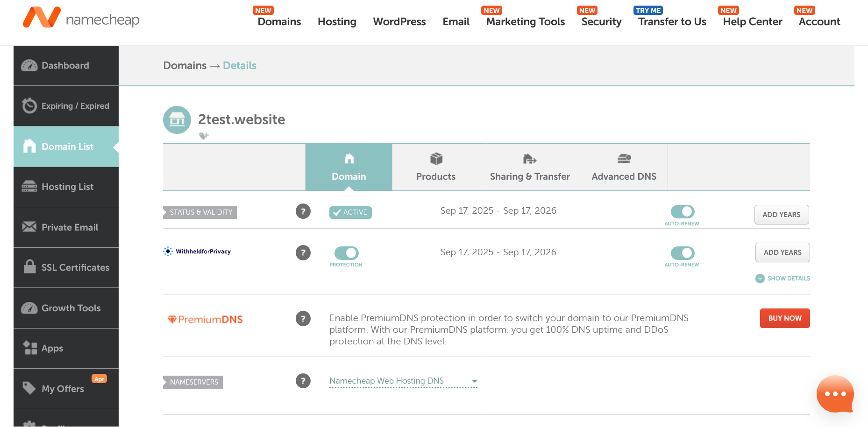Viewport: 868px width, 427px height.
Task: Click the PremiumDNS logo
Action: [206, 320]
